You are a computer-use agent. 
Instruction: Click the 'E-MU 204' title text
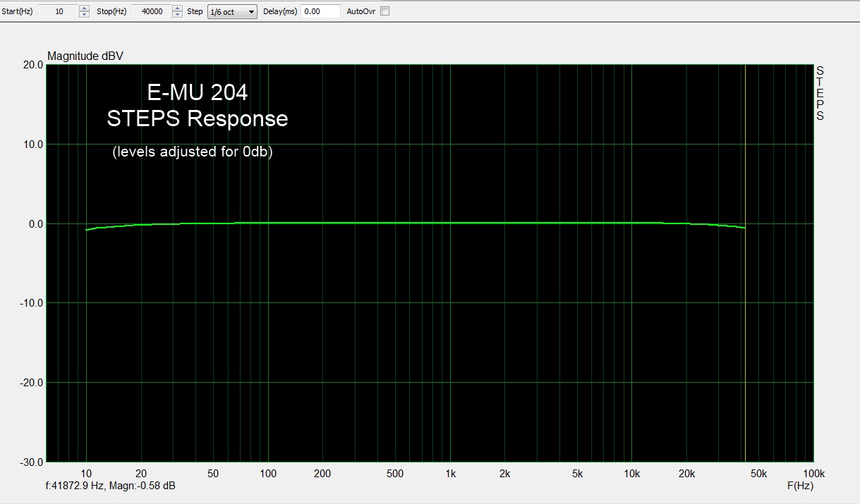pyautogui.click(x=198, y=92)
